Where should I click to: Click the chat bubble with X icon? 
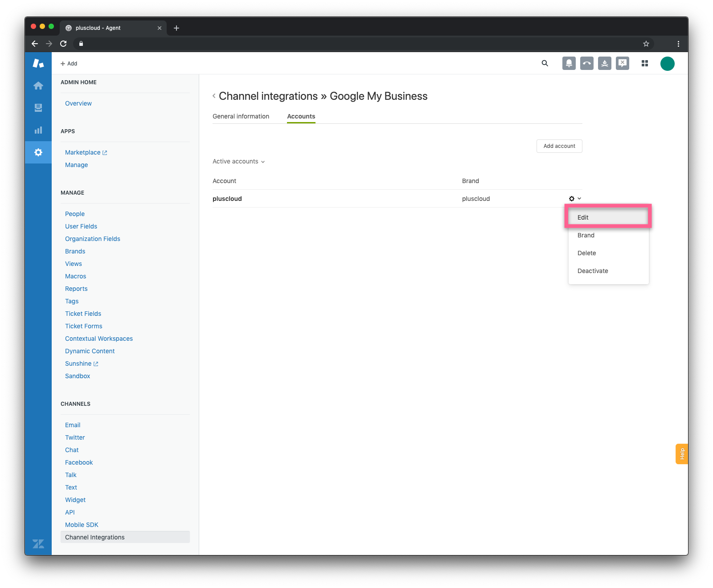coord(623,63)
